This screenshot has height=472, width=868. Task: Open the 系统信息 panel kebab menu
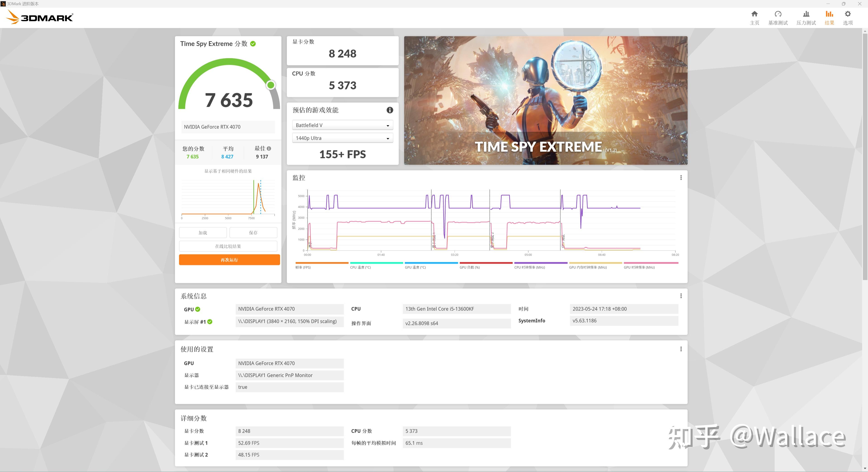[x=681, y=296]
